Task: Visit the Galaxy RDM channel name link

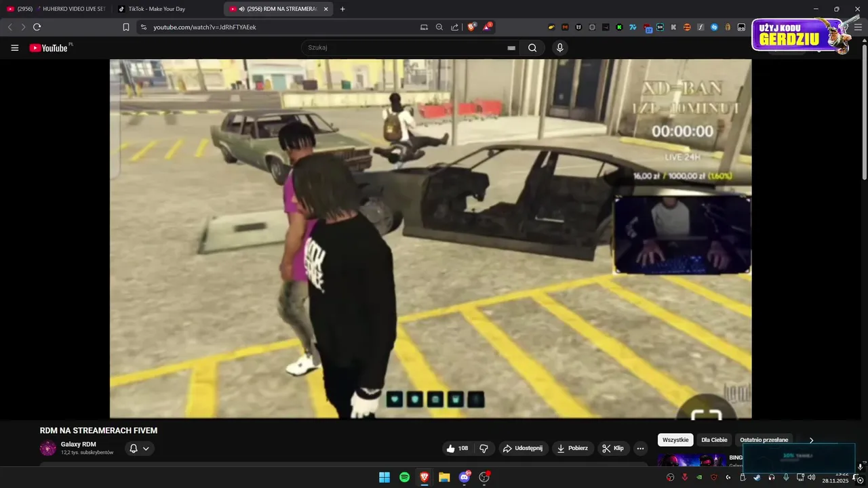Action: (x=78, y=444)
